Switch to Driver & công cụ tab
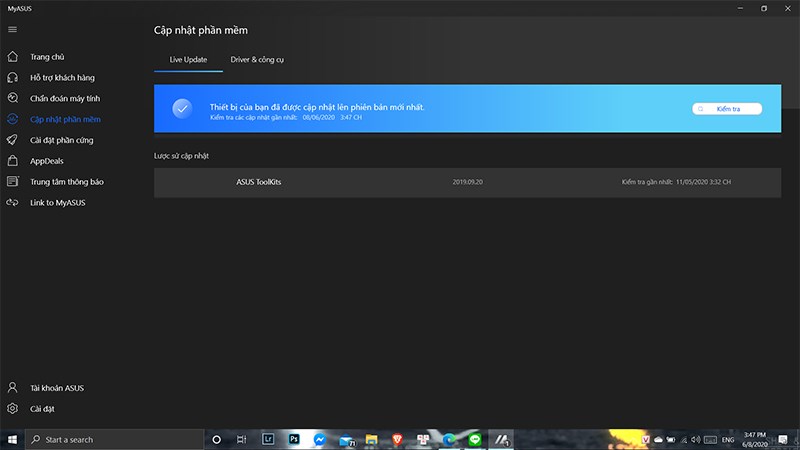The height and width of the screenshot is (450, 800). click(257, 60)
